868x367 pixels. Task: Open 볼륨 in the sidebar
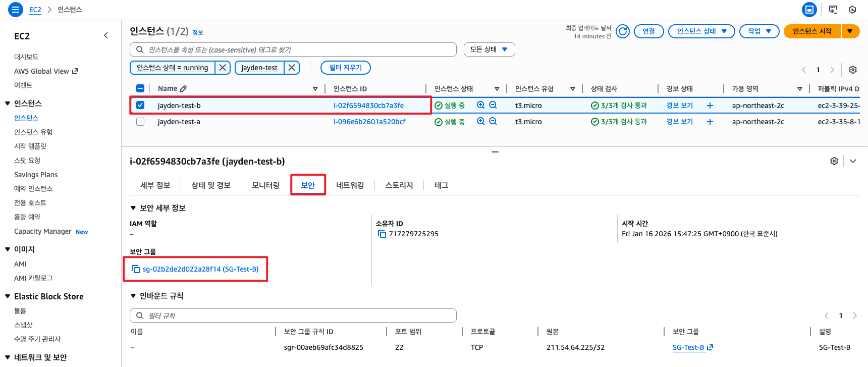20,311
